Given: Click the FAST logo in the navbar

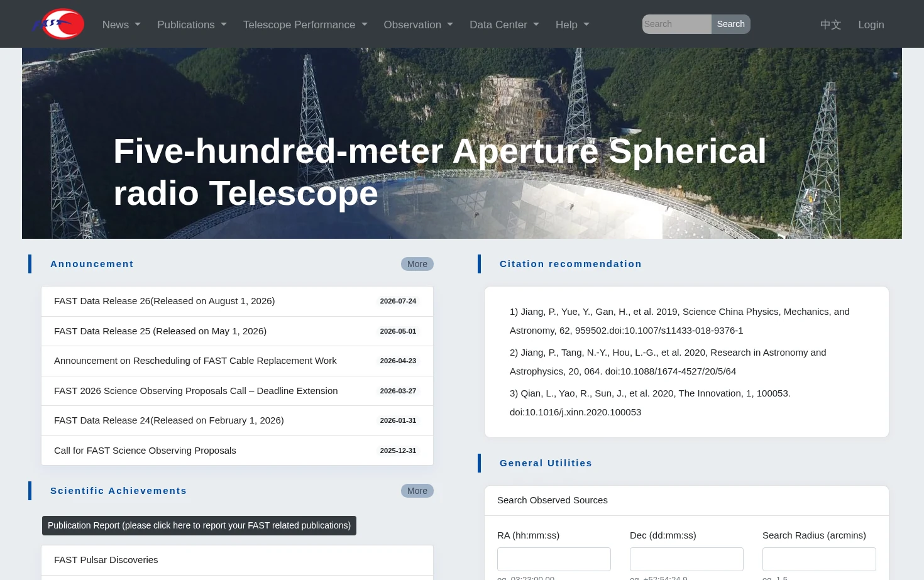Looking at the screenshot, I should point(58,24).
